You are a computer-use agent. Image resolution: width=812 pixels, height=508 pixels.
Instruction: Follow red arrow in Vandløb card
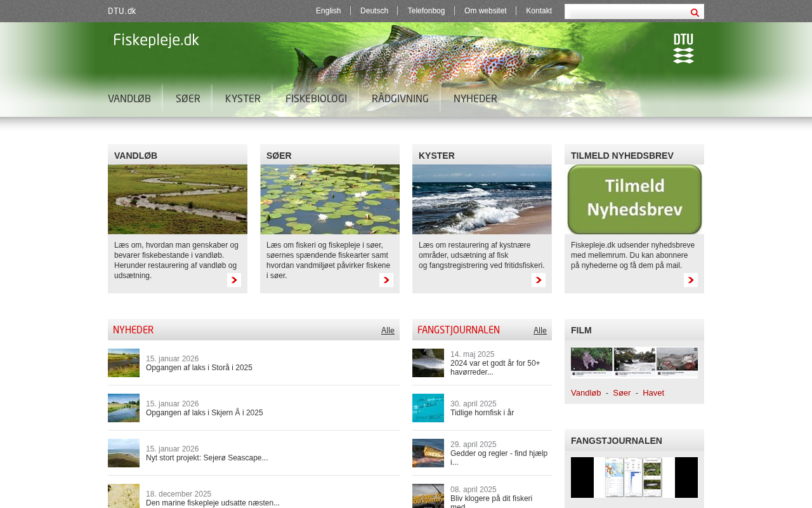234,280
